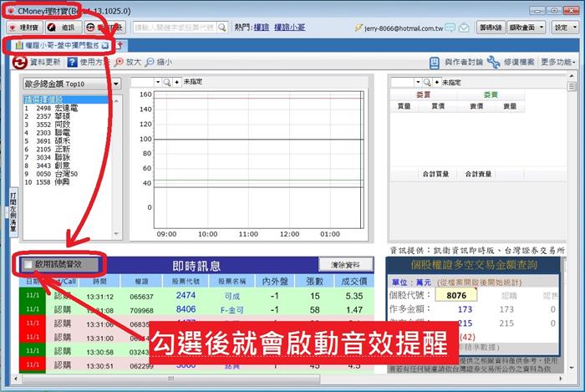This screenshot has height=392, width=585.
Task: Select stock 3443 創意 in the list
Action: click(x=48, y=165)
